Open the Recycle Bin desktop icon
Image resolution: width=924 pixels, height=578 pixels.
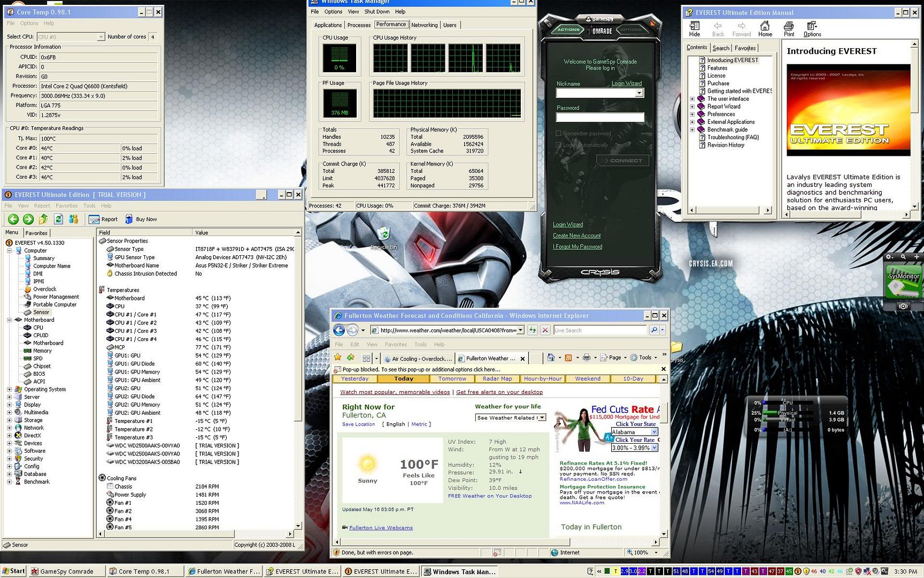point(384,238)
